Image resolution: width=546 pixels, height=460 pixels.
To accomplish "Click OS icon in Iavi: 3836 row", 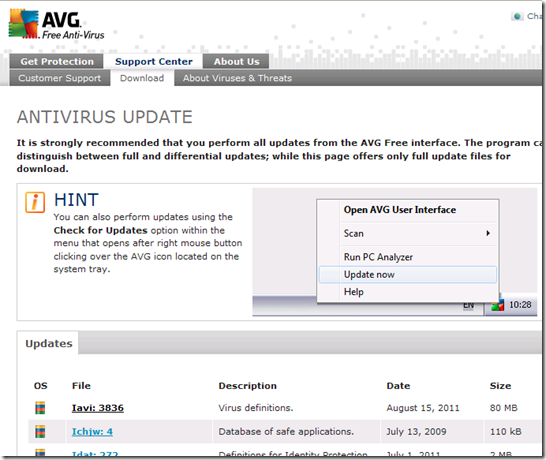I will [x=40, y=408].
